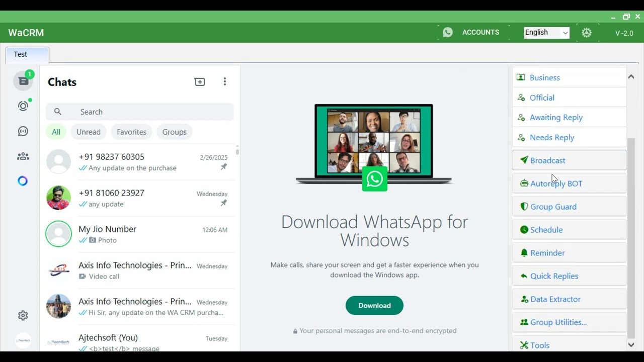Click the green Download button
The height and width of the screenshot is (362, 644).
(374, 305)
